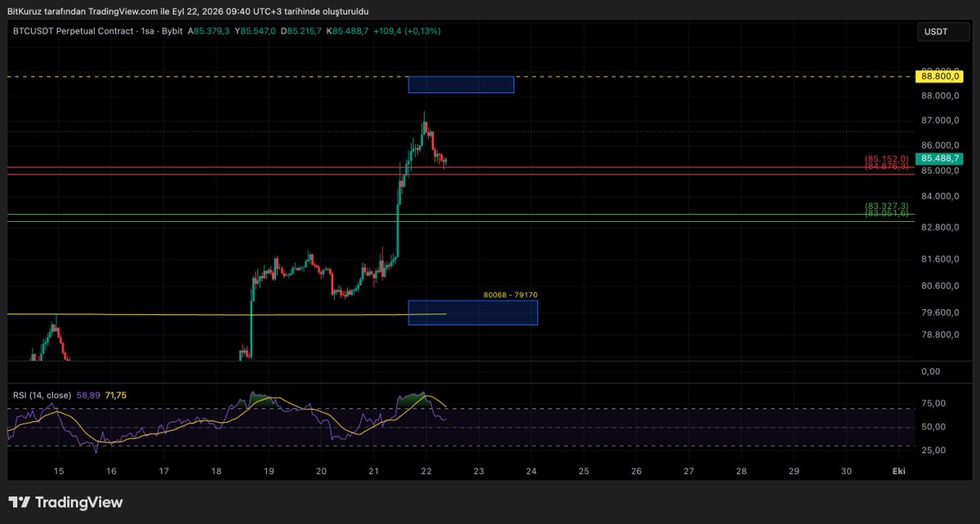Click 0,00 on the RSI axis

coord(931,372)
